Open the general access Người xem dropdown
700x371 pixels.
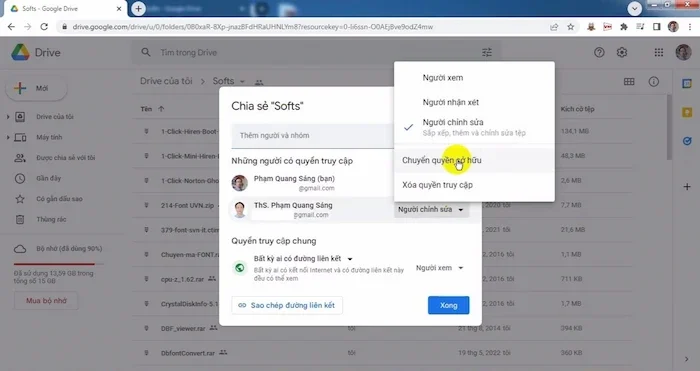[440, 268]
